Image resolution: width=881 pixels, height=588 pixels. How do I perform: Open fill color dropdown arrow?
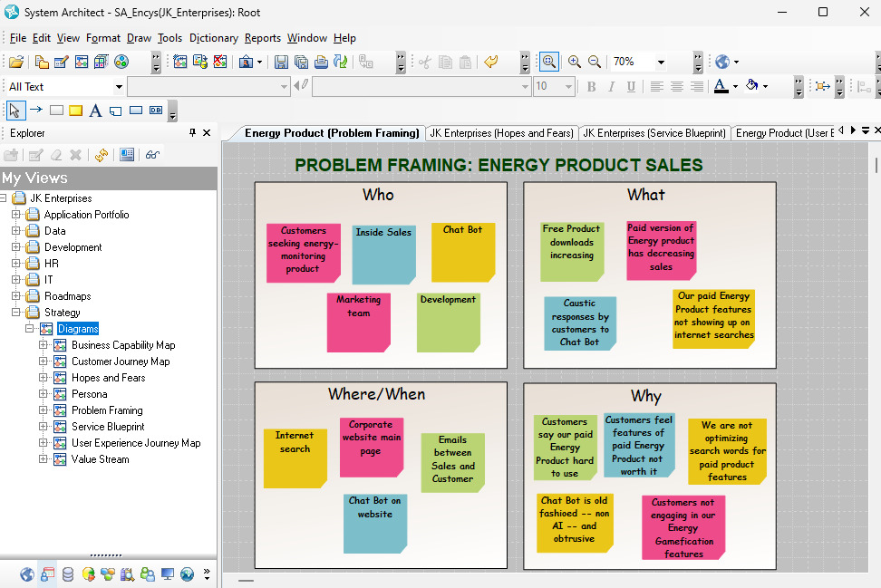click(765, 86)
